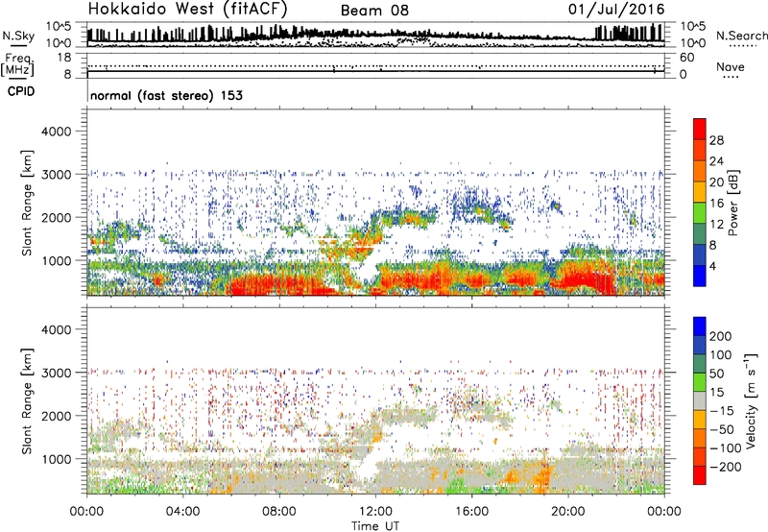Click the 'Velocity [m s-1]' colorbar label
Viewport: 768px width, 532px height.
[x=751, y=400]
